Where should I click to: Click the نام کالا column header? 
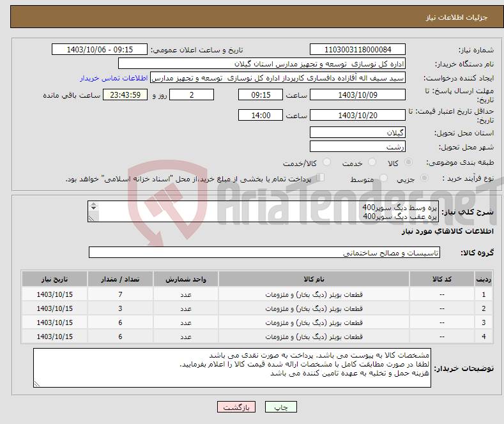coord(314,279)
